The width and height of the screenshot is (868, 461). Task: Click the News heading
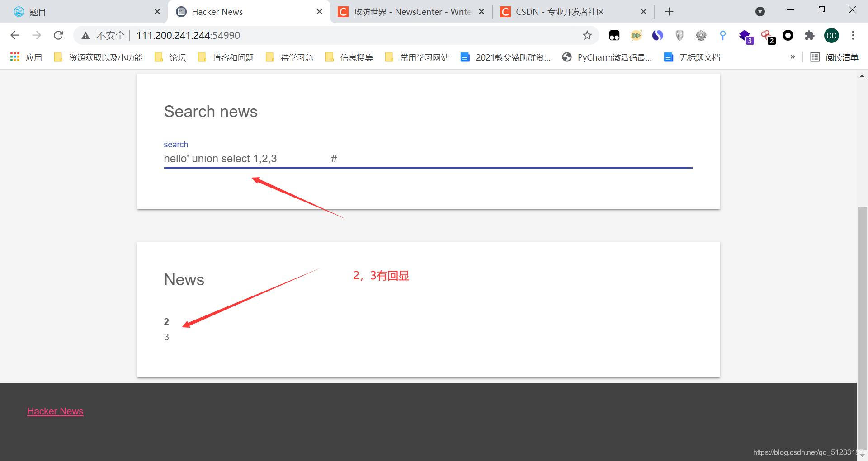(184, 280)
